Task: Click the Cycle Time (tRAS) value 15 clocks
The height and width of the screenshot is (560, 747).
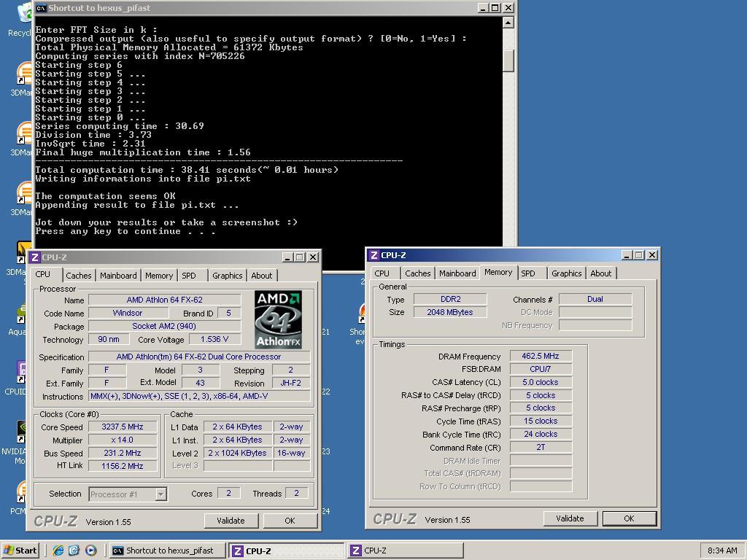Action: click(x=541, y=421)
